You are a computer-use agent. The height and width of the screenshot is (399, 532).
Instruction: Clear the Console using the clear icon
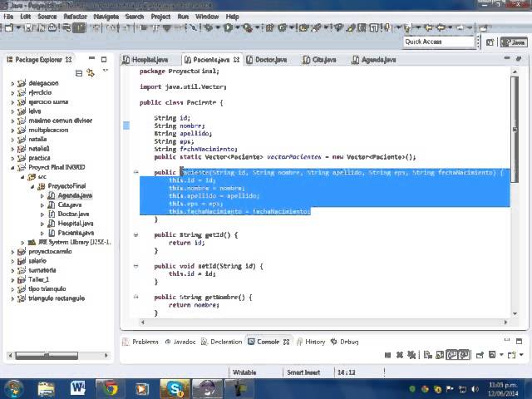coord(427,355)
